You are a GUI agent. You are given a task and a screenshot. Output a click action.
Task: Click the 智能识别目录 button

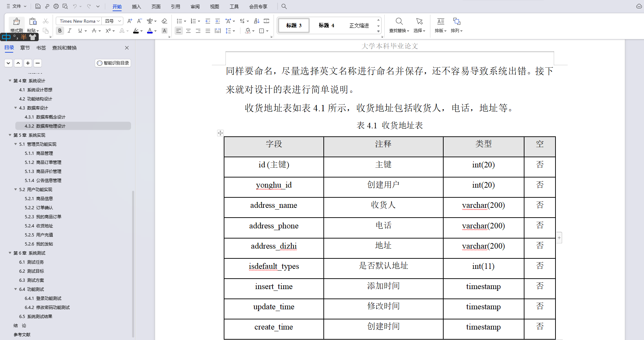(113, 63)
